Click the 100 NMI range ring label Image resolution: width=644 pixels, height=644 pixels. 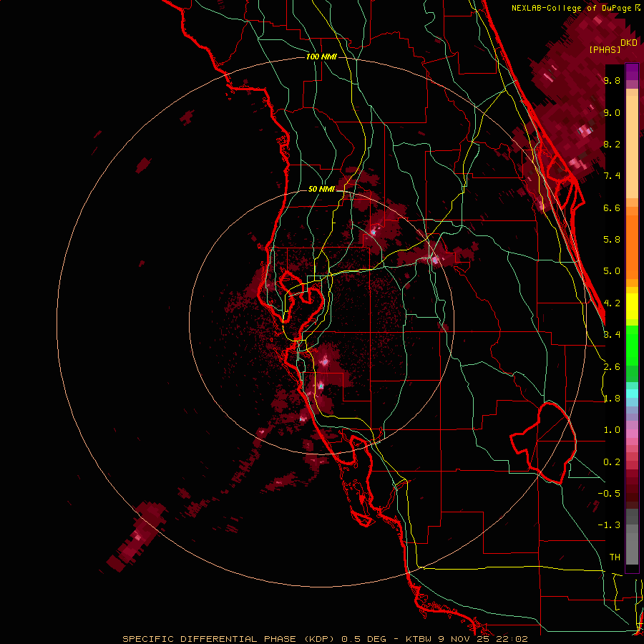tap(321, 57)
